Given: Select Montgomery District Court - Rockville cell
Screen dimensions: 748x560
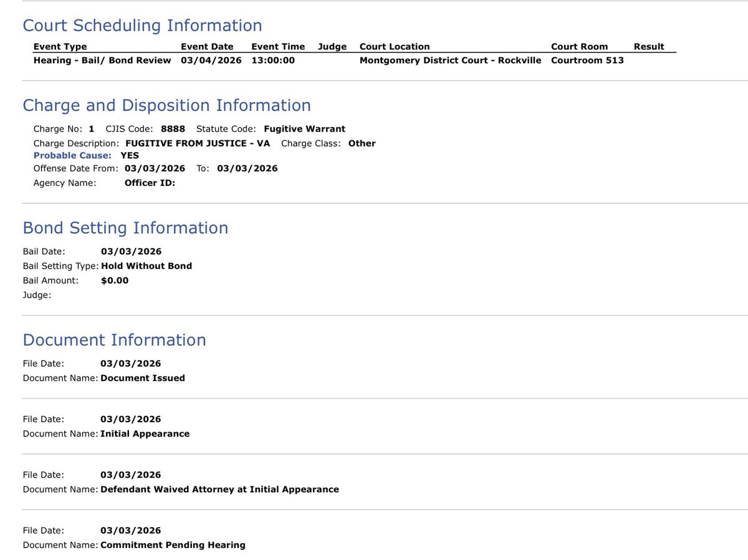Looking at the screenshot, I should (451, 60).
